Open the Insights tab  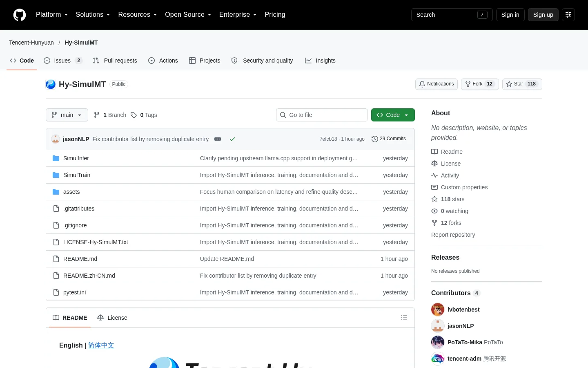(320, 61)
